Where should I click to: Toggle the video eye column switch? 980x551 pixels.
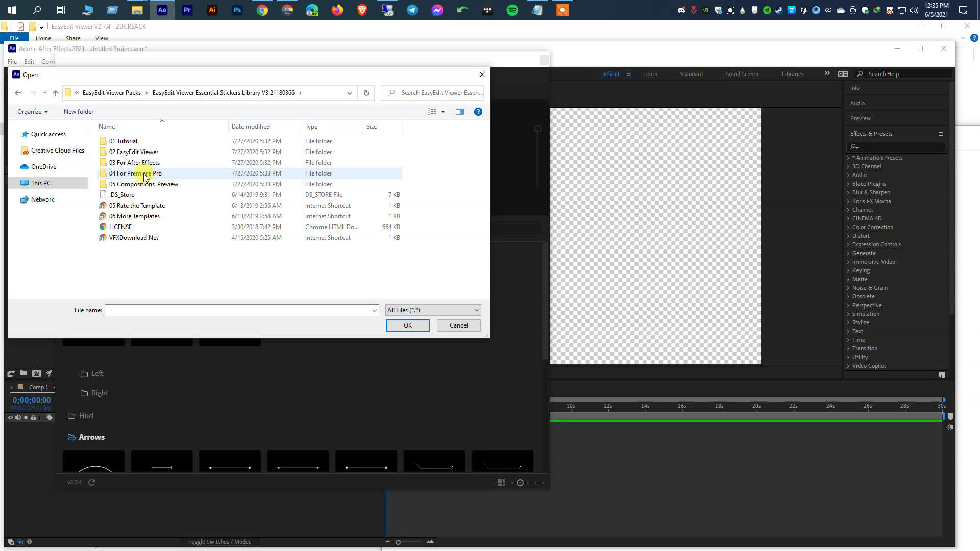pyautogui.click(x=10, y=417)
